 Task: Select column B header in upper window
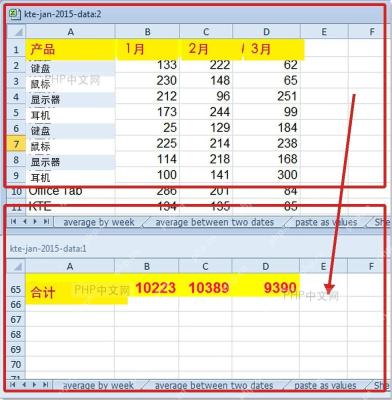click(147, 32)
